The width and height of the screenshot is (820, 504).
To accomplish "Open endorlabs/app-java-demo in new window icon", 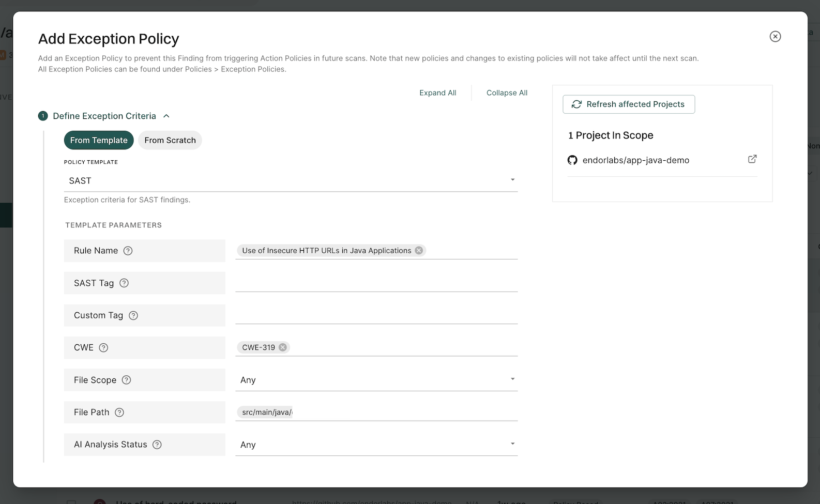I will click(752, 159).
